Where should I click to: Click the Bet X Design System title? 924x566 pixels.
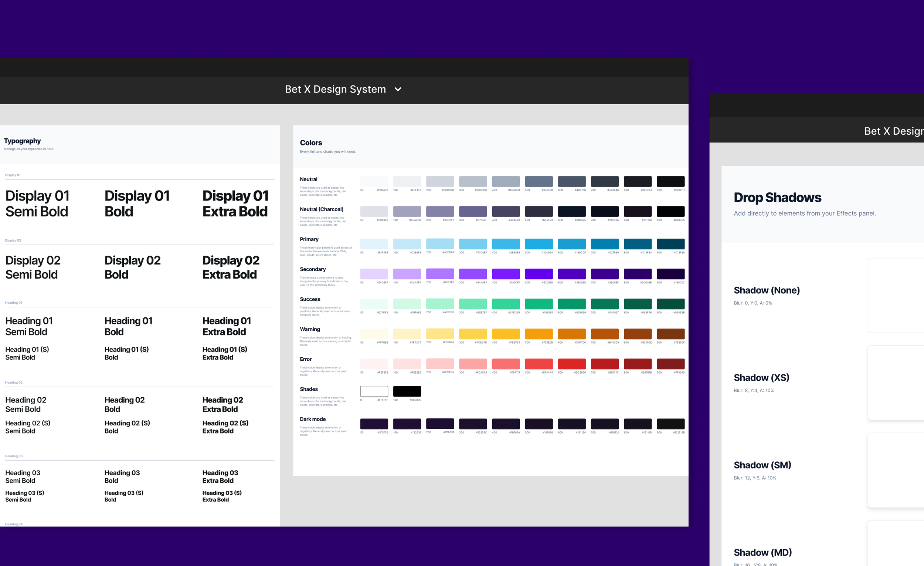pyautogui.click(x=335, y=89)
